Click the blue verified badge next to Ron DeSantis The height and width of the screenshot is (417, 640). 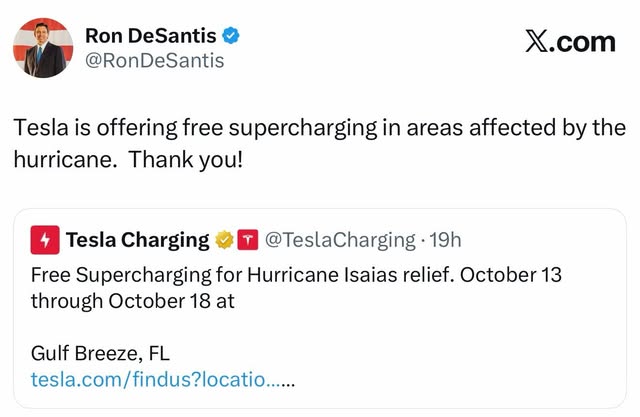point(231,35)
